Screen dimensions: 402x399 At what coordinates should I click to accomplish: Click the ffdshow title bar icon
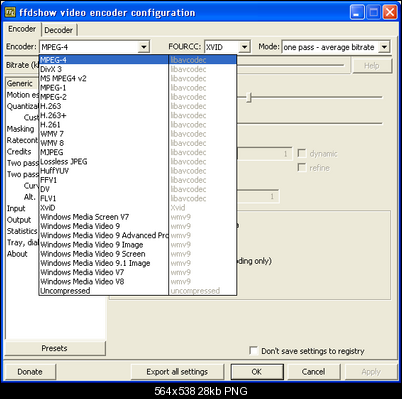click(x=10, y=12)
